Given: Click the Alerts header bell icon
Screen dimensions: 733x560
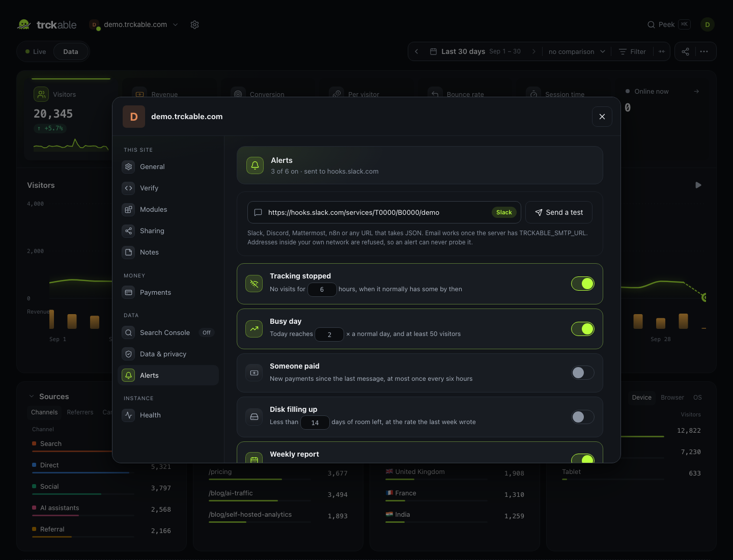Looking at the screenshot, I should pos(255,165).
